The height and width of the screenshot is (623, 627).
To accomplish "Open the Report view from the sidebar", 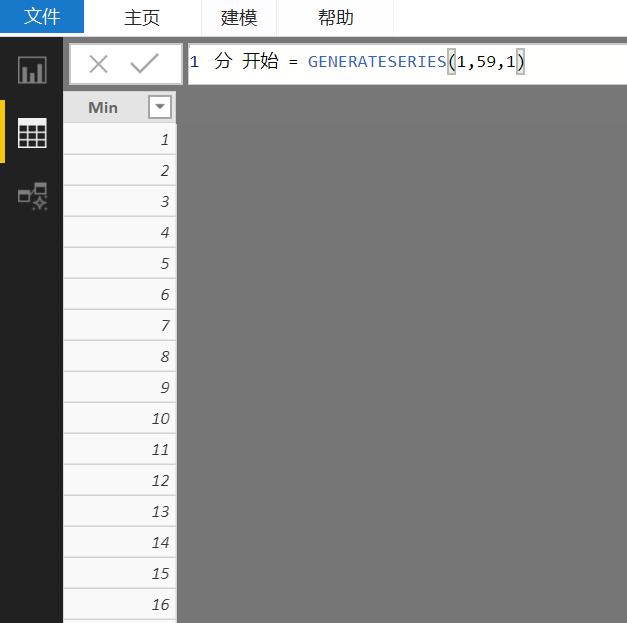I will [x=32, y=70].
